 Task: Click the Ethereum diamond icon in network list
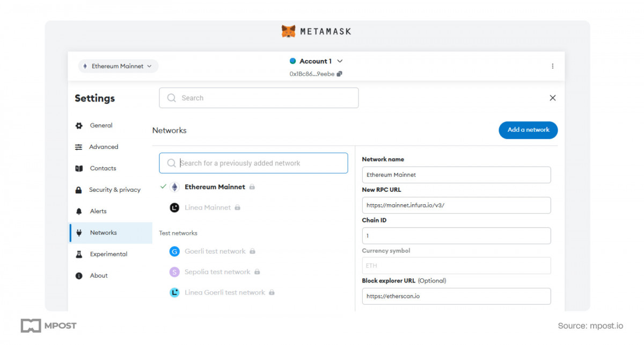coord(174,187)
